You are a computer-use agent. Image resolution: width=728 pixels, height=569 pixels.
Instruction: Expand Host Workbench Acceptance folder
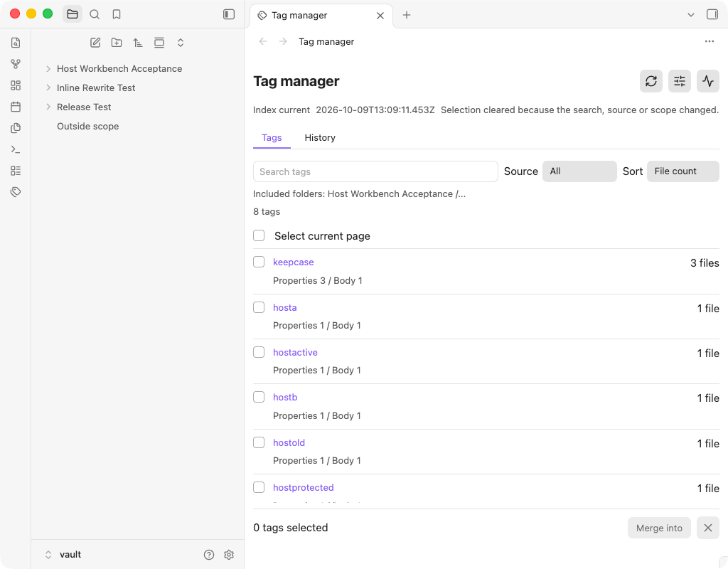point(48,69)
